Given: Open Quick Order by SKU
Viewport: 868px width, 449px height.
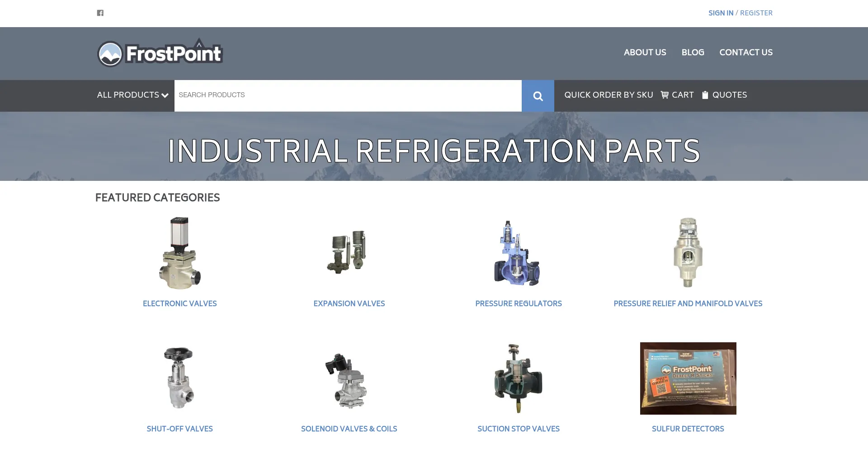Looking at the screenshot, I should pos(609,95).
